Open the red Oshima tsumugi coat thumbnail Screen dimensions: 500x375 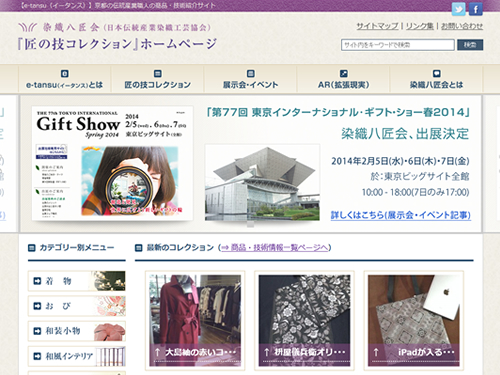click(195, 320)
